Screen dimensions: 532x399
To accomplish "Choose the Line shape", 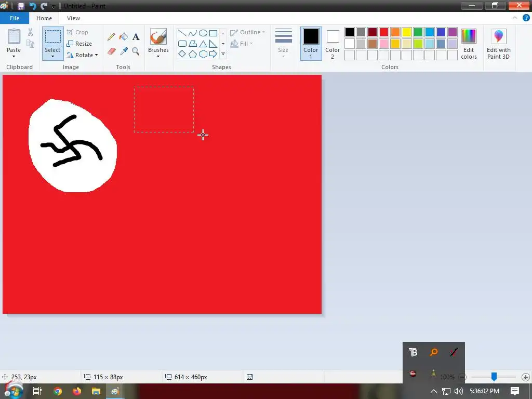I will coord(182,33).
